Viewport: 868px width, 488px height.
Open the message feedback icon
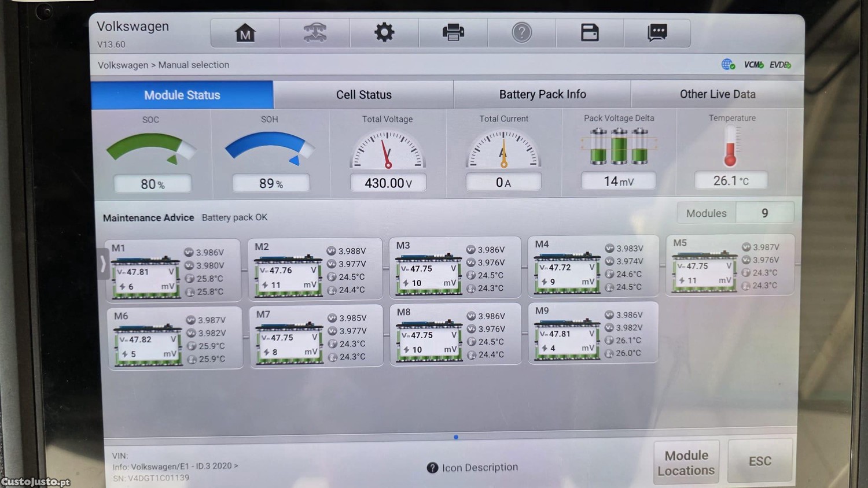tap(657, 32)
